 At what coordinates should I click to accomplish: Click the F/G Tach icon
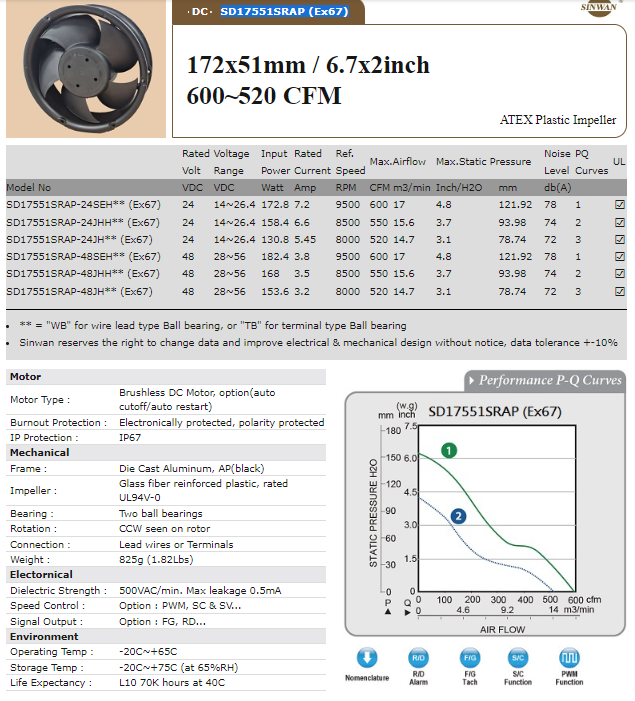(x=469, y=657)
